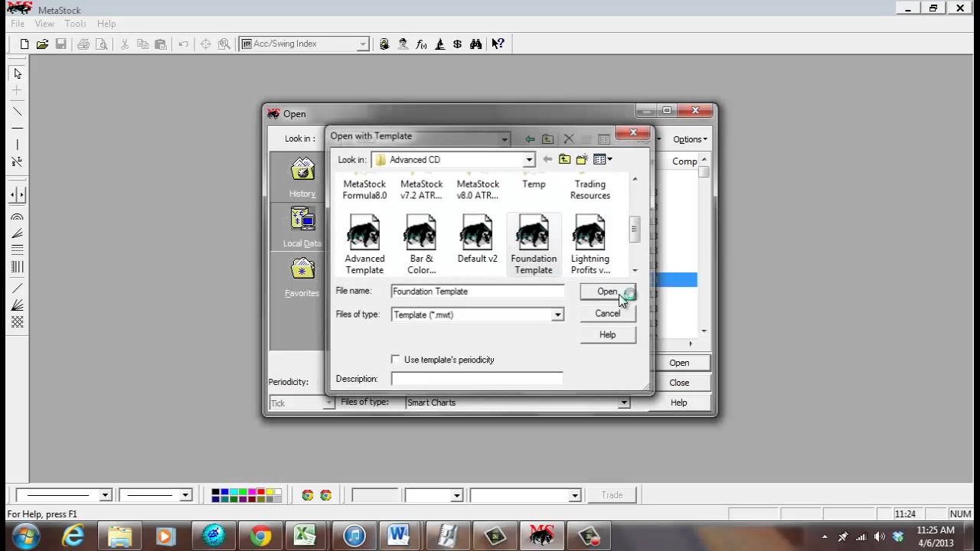980x551 pixels.
Task: Open Microsoft Word from taskbar
Action: (x=399, y=536)
